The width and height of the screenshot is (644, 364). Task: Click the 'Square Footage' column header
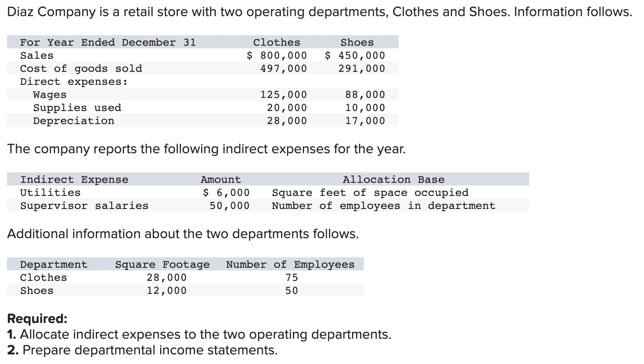coord(162,264)
